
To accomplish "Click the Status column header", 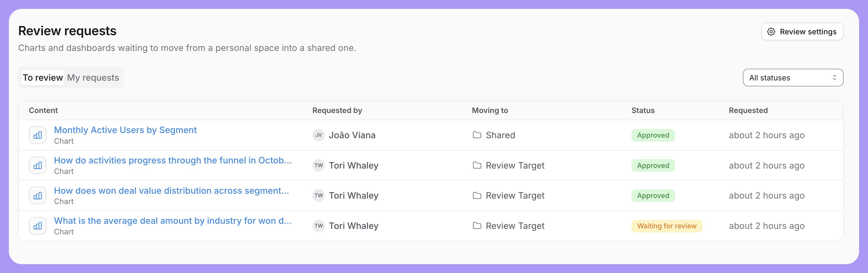I will tap(643, 110).
